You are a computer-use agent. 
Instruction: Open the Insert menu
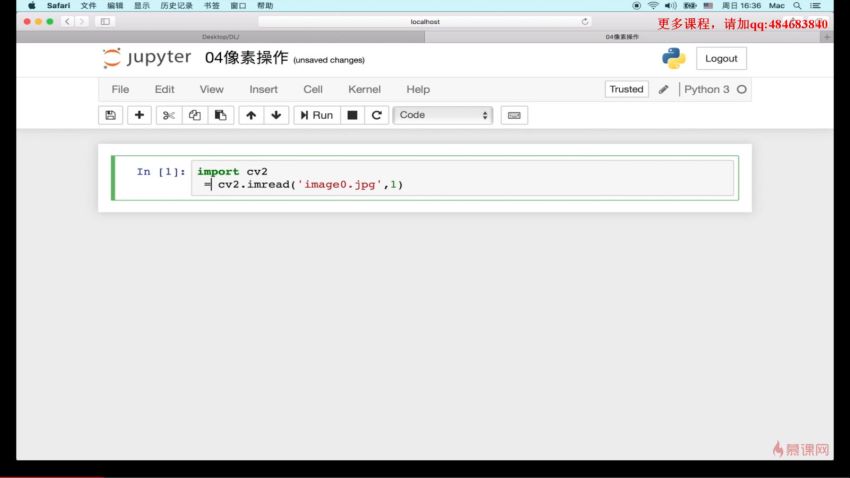tap(263, 89)
